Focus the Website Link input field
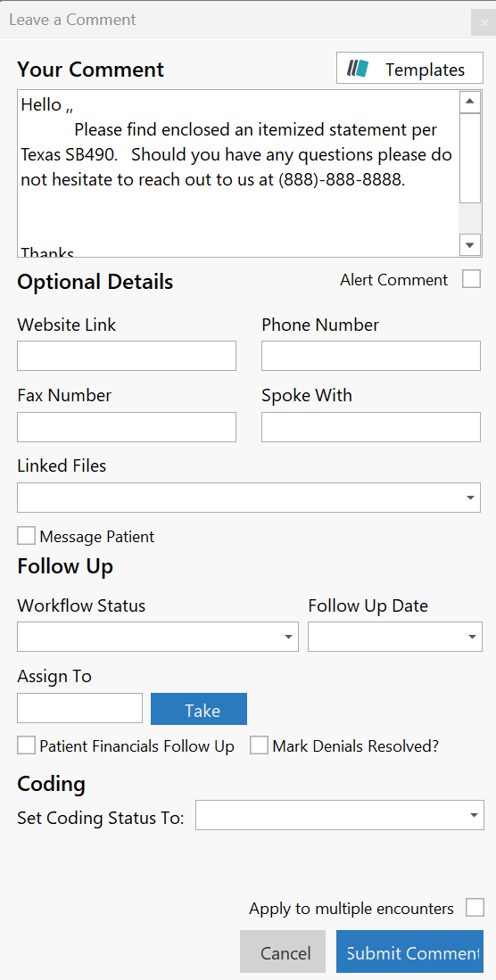 (x=127, y=356)
